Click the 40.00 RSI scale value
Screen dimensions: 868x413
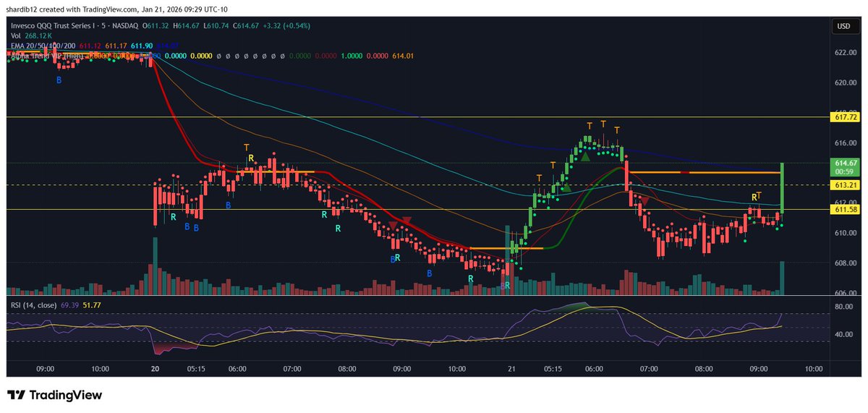pos(843,334)
